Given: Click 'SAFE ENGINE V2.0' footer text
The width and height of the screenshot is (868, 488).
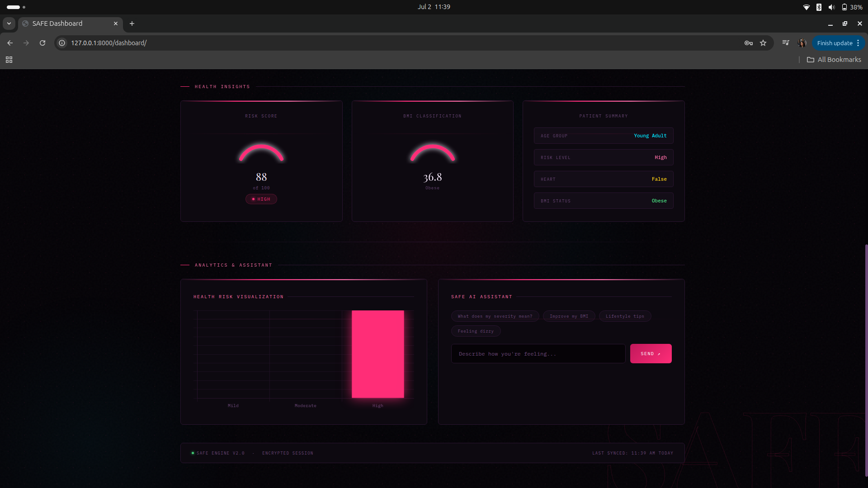Looking at the screenshot, I should pyautogui.click(x=220, y=453).
